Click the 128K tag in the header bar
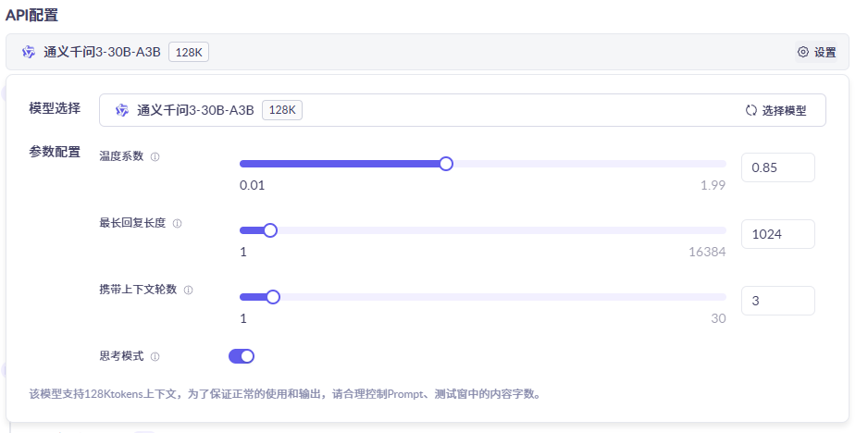This screenshot has width=868, height=433. [x=189, y=52]
